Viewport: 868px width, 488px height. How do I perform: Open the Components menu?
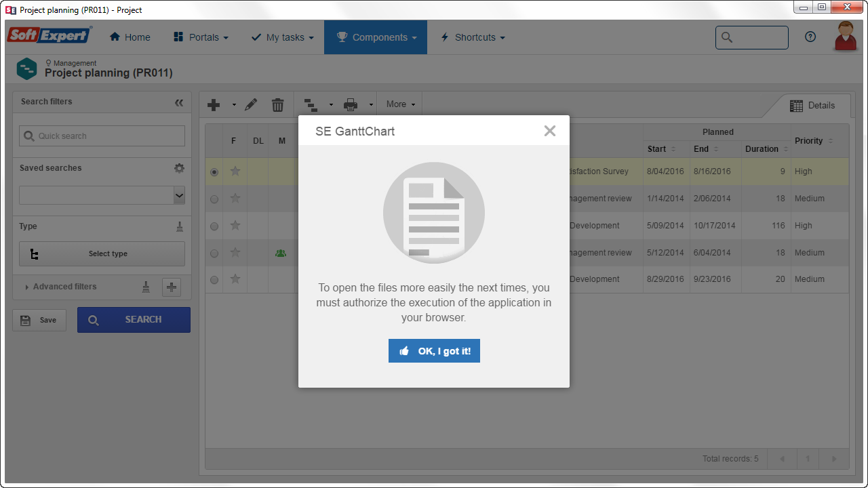[376, 37]
